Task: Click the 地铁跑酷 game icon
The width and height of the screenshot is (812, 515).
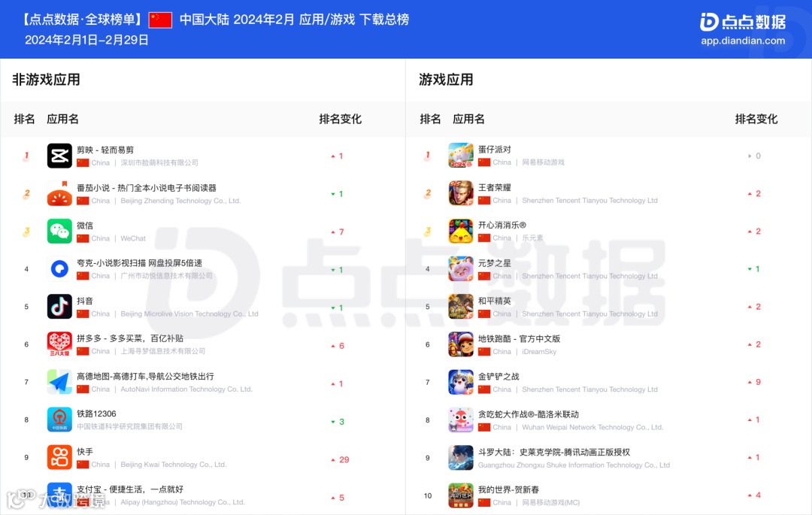Action: pyautogui.click(x=461, y=344)
